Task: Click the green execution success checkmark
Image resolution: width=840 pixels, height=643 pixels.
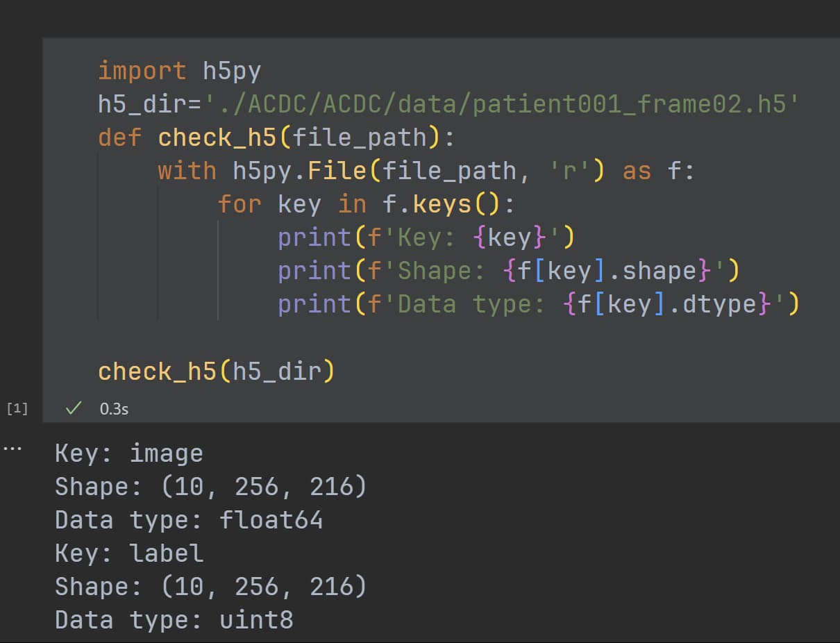Action: pyautogui.click(x=72, y=408)
